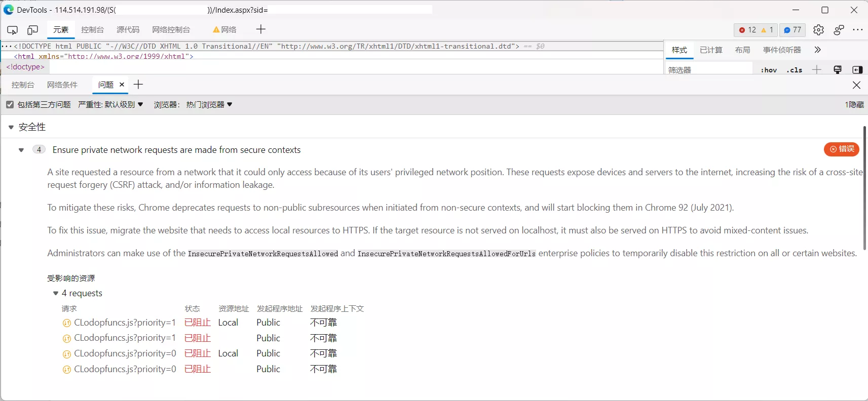The height and width of the screenshot is (401, 868).
Task: Toggle :hov element state button
Action: pyautogui.click(x=769, y=70)
